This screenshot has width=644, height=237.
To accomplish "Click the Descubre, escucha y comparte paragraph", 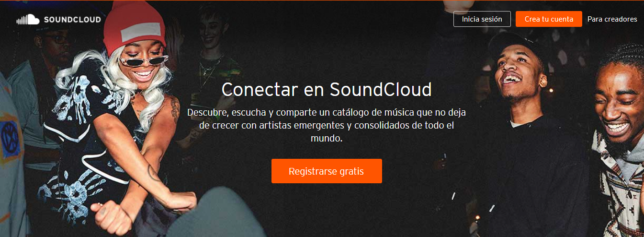I will 327,126.
